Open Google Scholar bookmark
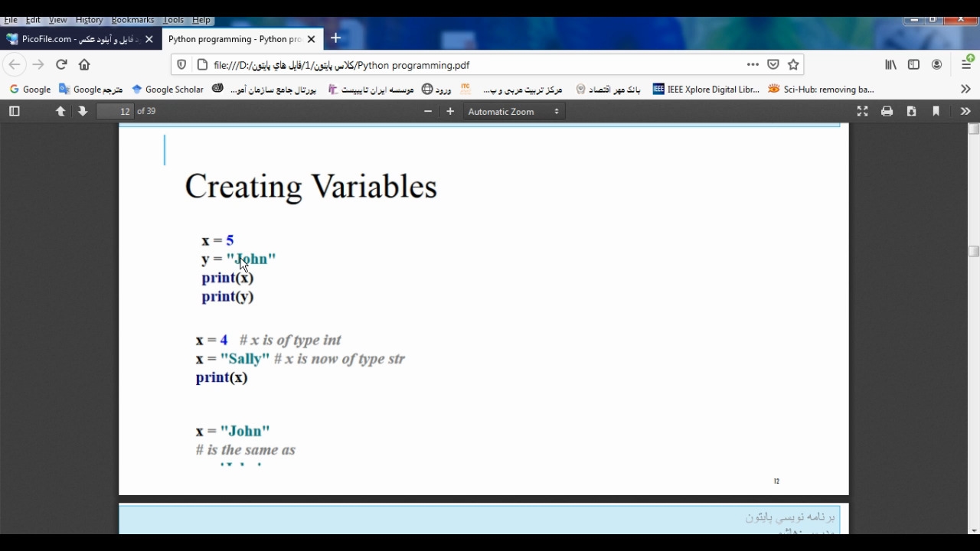The height and width of the screenshot is (551, 980). (x=168, y=90)
